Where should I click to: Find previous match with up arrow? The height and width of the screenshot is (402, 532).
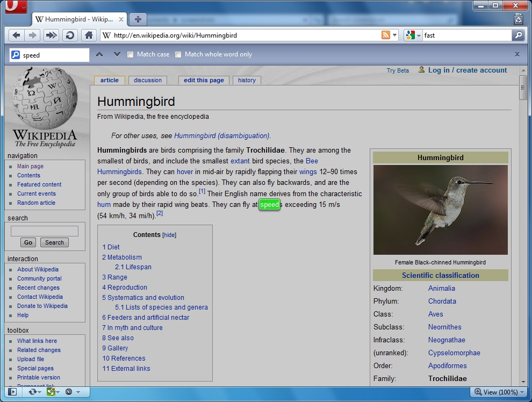coord(99,54)
